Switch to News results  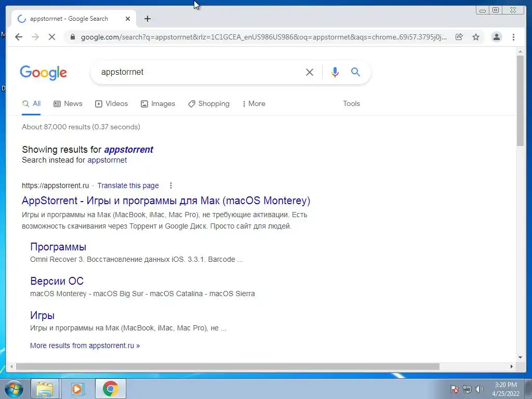click(68, 104)
